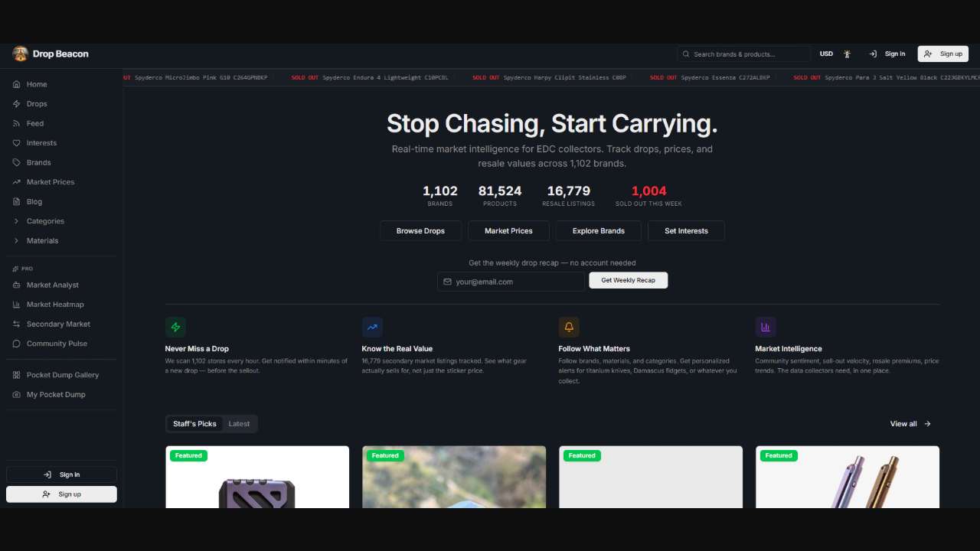Click the Market Heatmap chart icon
This screenshot has width=980, height=551.
17,305
